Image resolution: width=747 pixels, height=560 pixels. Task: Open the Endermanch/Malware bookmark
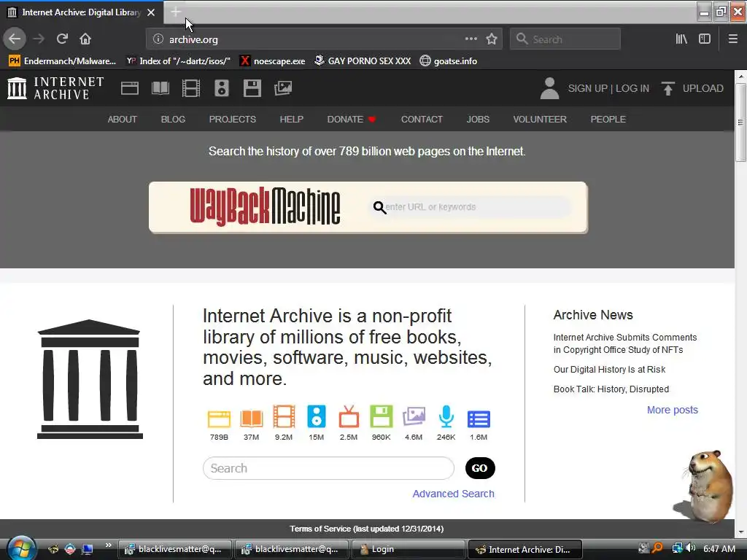[x=63, y=61]
